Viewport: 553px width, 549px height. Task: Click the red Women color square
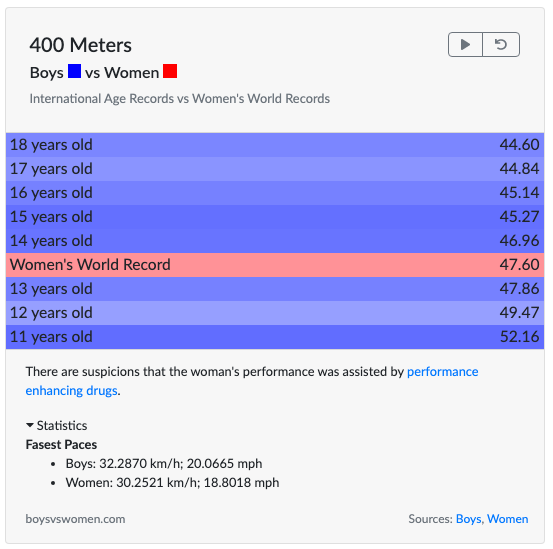click(170, 71)
